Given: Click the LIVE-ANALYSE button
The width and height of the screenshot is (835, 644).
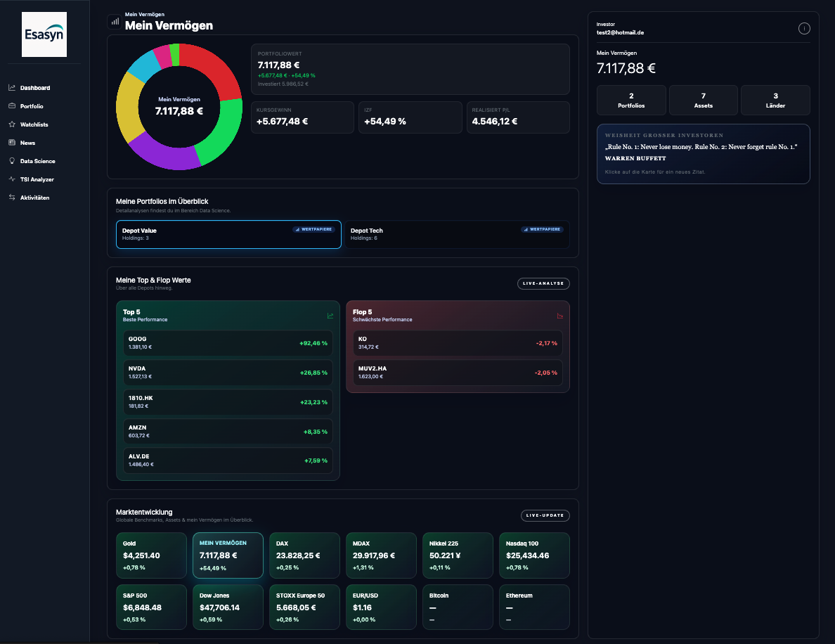Looking at the screenshot, I should pos(545,283).
